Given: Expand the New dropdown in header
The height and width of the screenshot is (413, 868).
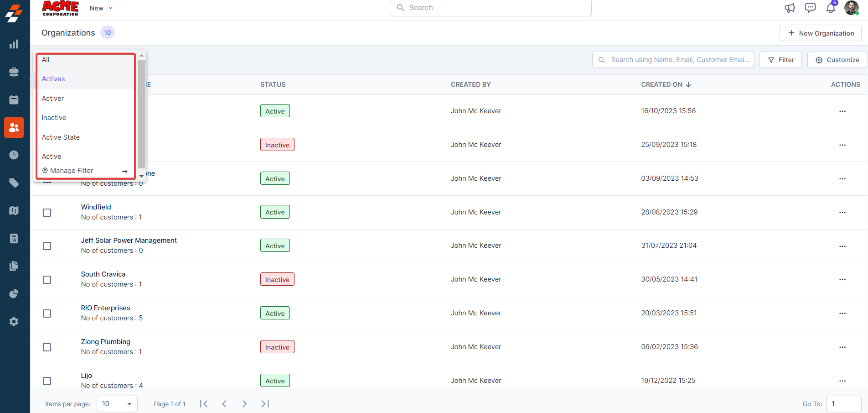Looking at the screenshot, I should point(101,8).
